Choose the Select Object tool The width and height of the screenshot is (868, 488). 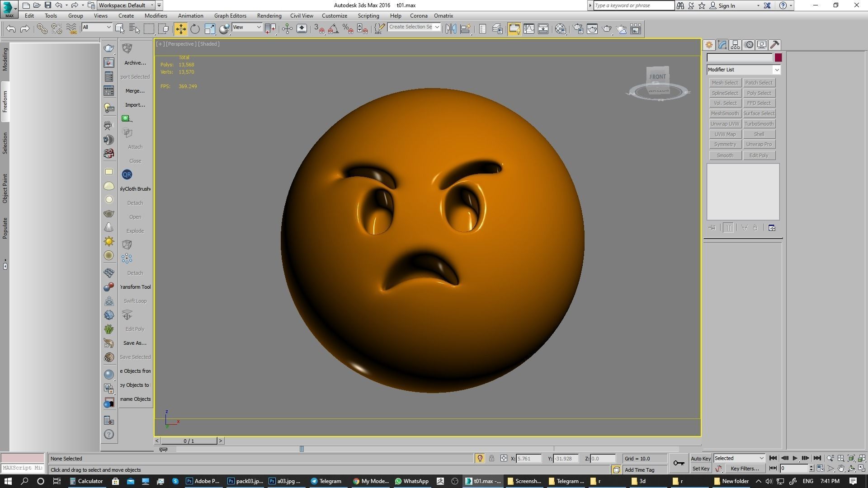(120, 29)
